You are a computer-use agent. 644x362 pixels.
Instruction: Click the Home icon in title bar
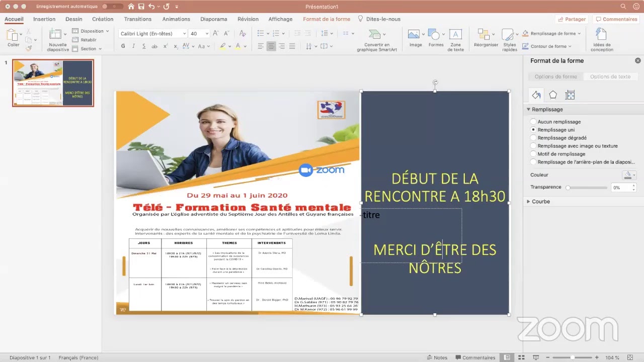131,7
